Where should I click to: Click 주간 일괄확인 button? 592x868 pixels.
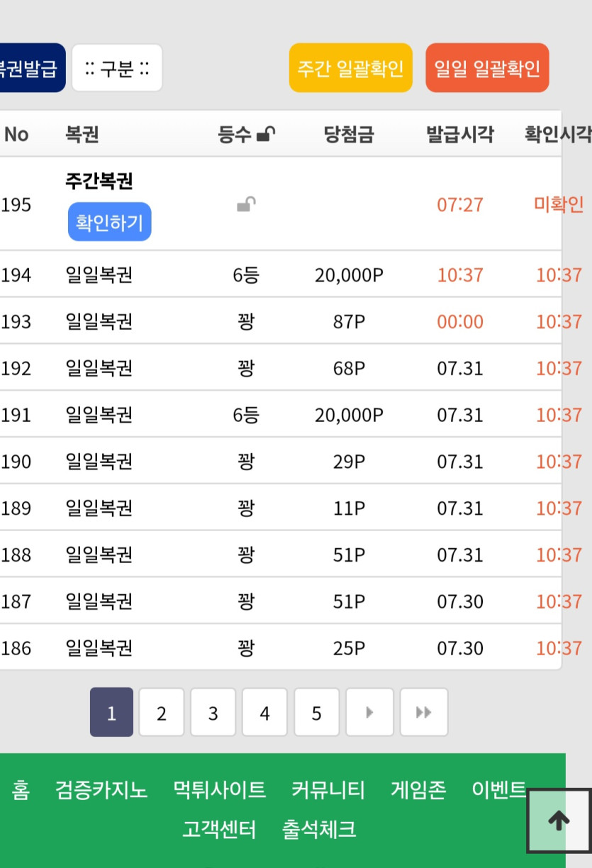tap(350, 68)
